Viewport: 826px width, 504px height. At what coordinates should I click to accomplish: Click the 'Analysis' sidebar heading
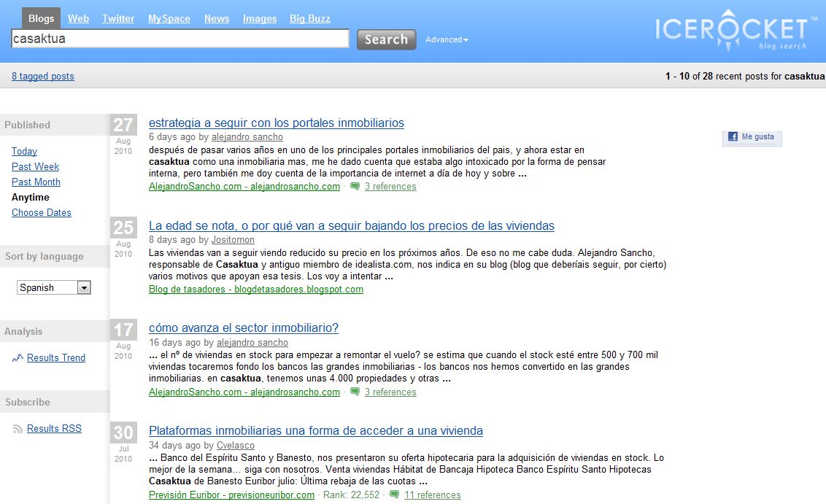point(23,331)
